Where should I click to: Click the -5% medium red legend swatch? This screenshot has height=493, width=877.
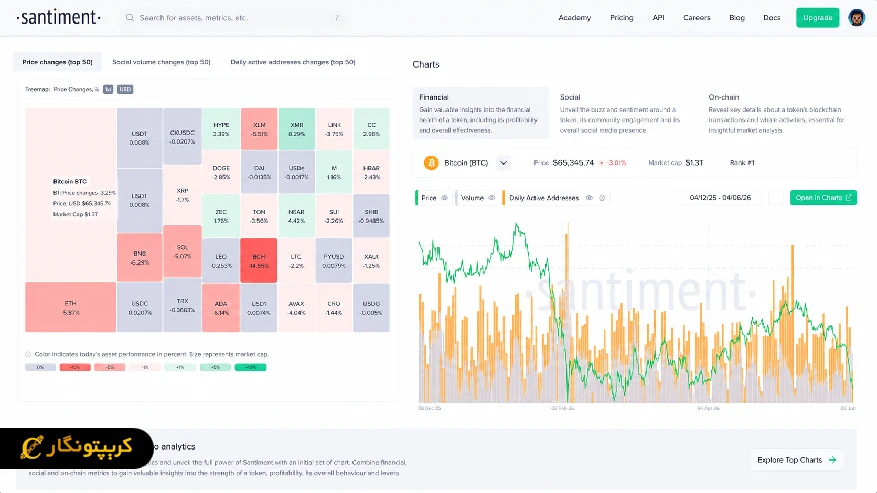(x=110, y=367)
